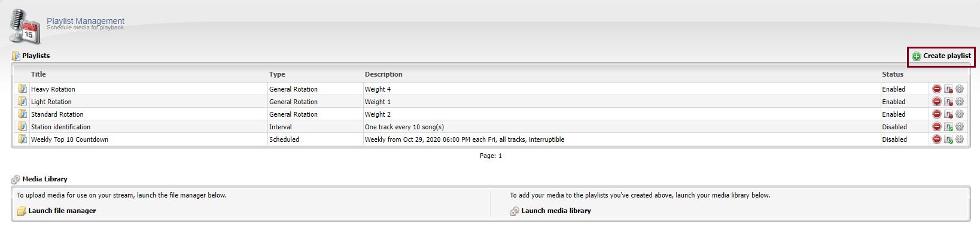
Task: Delete the Weekly Top 10 Countdown playlist
Action: [x=937, y=139]
